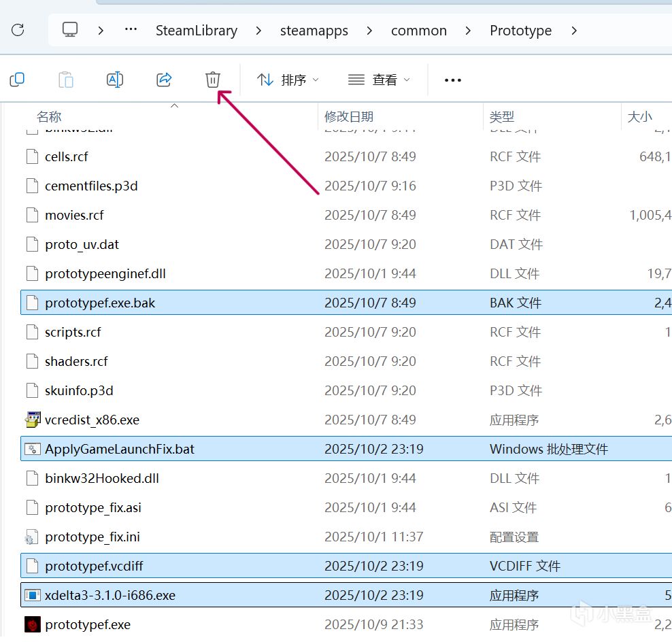Select the prototypef.exe.bak file
Screen dimensions: 672x642
point(346,303)
